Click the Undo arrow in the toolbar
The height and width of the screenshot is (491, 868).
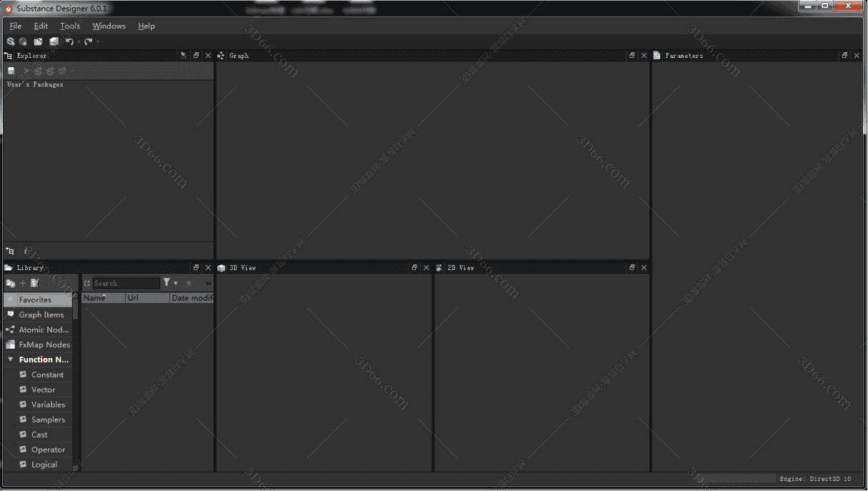point(69,41)
